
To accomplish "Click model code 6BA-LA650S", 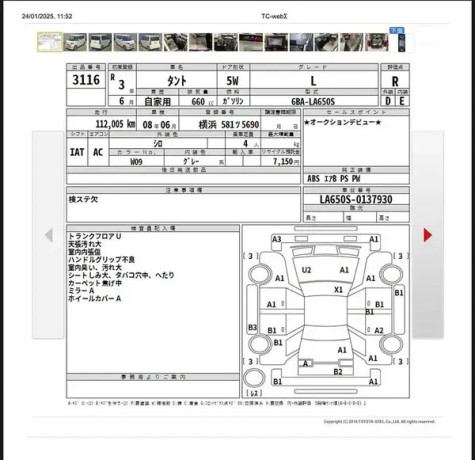I will click(x=313, y=101).
